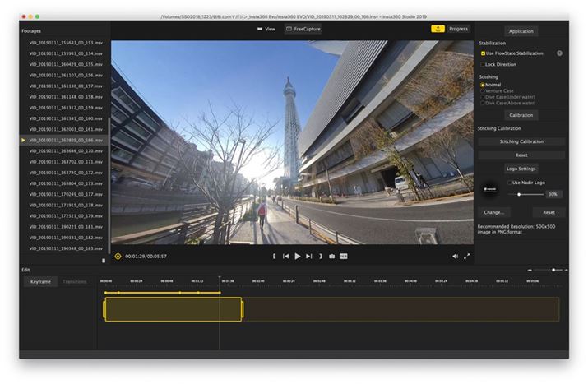The height and width of the screenshot is (384, 588).
Task: Enable Use Nadir Logo checkbox
Action: [x=508, y=182]
